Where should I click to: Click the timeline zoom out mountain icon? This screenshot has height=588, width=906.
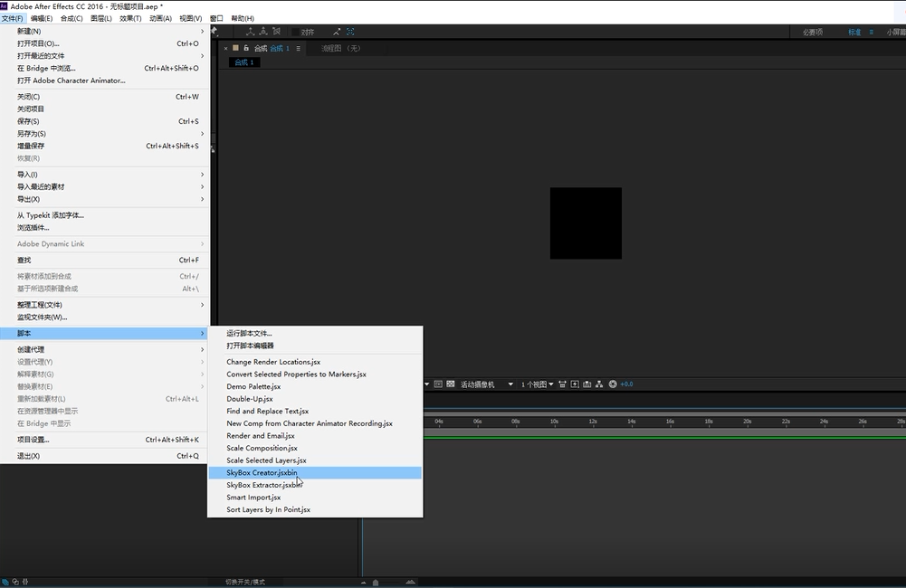pyautogui.click(x=364, y=583)
